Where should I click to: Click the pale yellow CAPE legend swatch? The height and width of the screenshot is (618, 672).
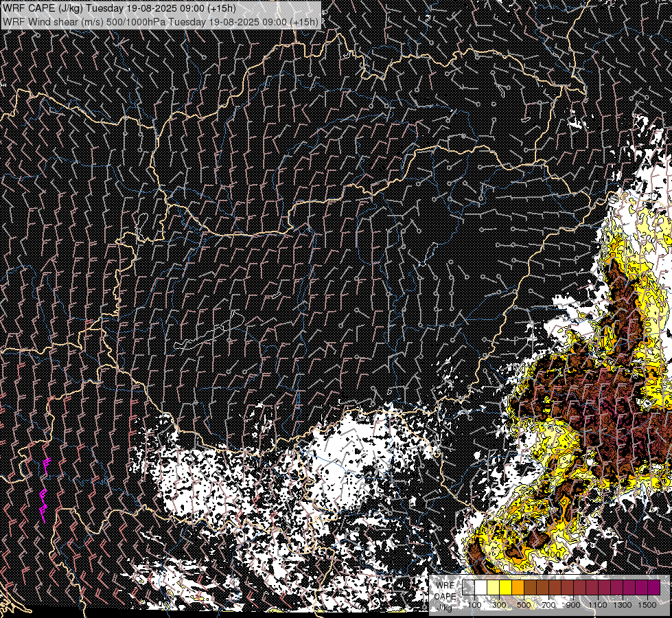pyautogui.click(x=493, y=587)
